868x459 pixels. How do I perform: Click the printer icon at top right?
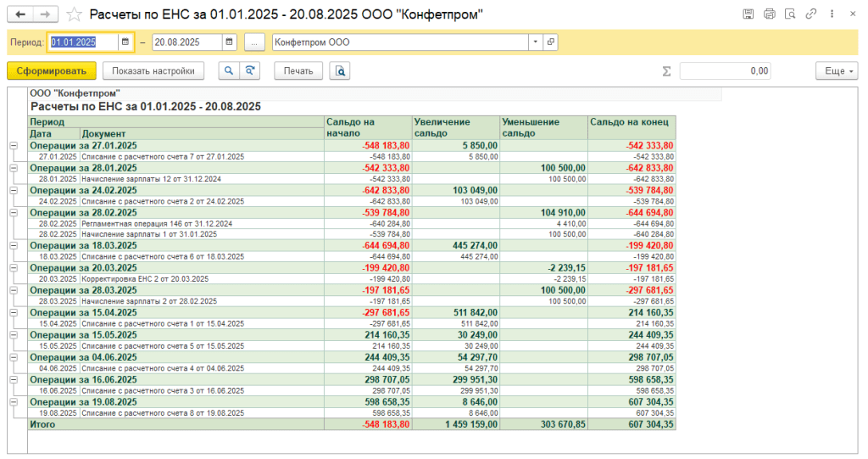pyautogui.click(x=770, y=14)
